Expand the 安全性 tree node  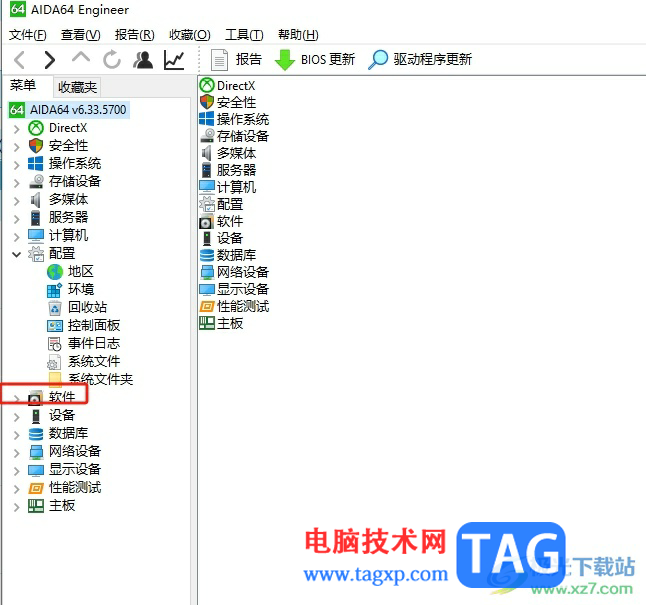[x=16, y=147]
